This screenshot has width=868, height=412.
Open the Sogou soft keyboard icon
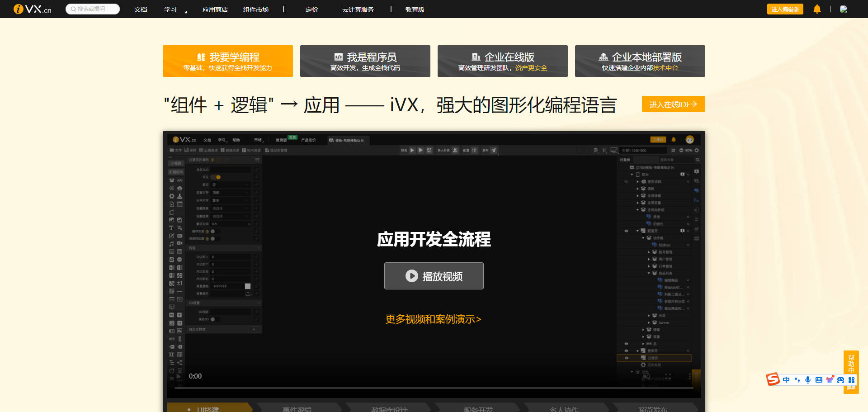coord(819,380)
